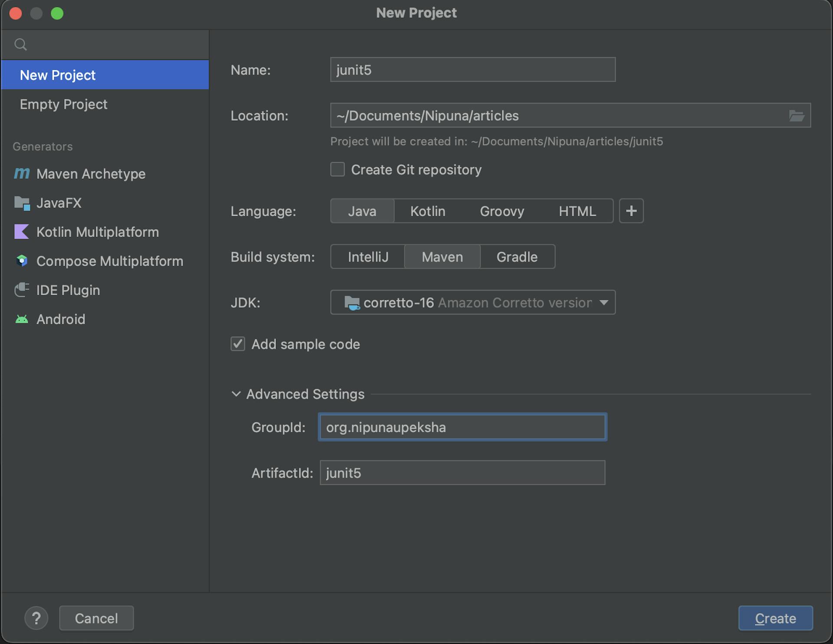Select the Maven Archetype generator
The height and width of the screenshot is (644, 833).
coord(91,174)
